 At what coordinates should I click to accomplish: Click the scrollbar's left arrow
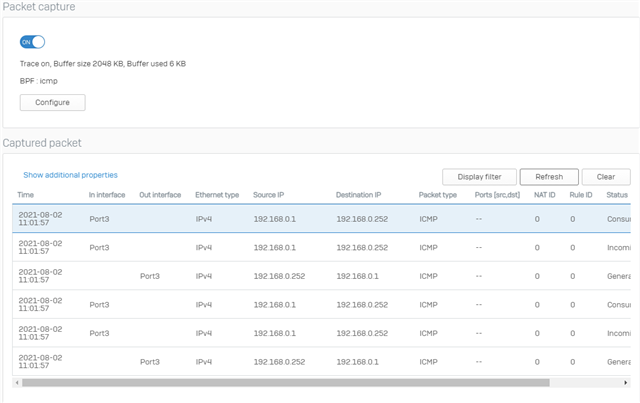[x=17, y=383]
